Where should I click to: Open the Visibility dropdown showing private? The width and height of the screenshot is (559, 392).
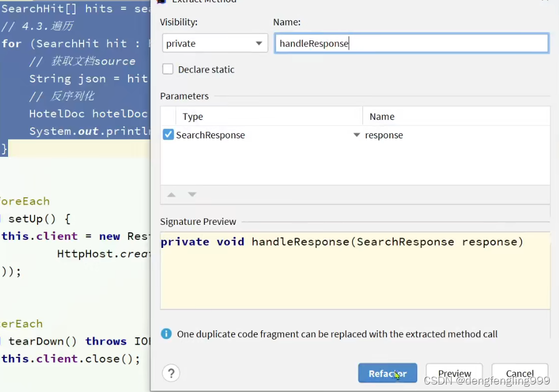pos(214,43)
